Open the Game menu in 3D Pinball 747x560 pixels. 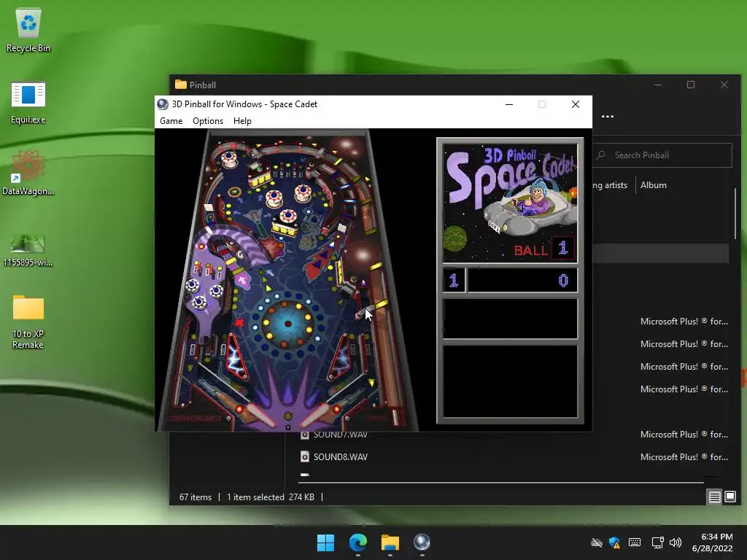(171, 121)
